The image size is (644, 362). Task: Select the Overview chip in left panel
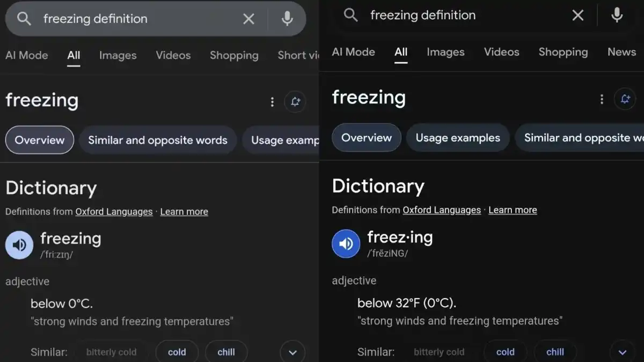tap(40, 140)
